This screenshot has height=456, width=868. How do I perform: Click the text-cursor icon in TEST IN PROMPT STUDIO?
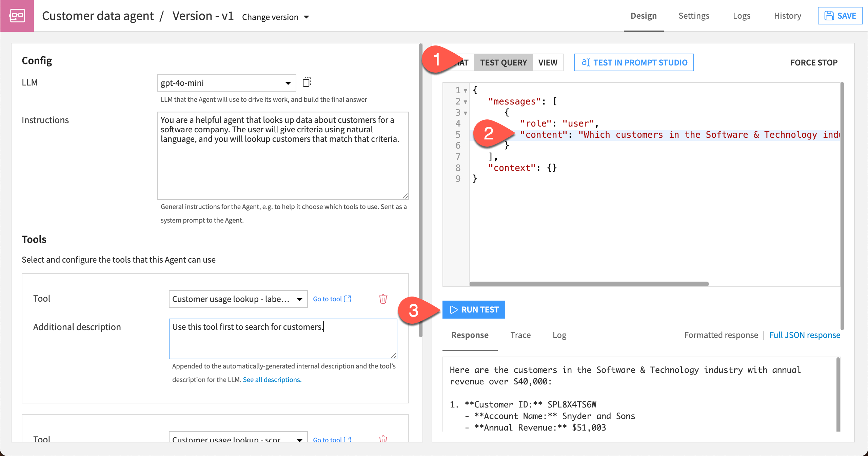point(586,62)
